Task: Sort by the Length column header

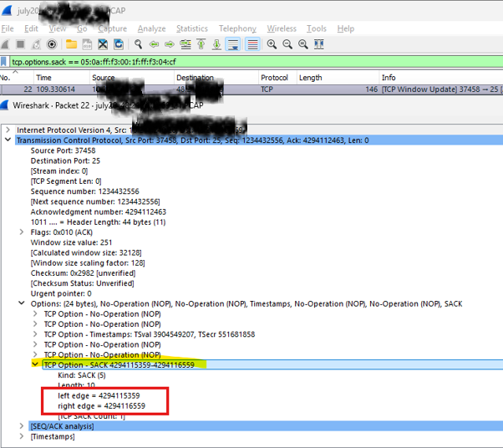Action: [338, 78]
